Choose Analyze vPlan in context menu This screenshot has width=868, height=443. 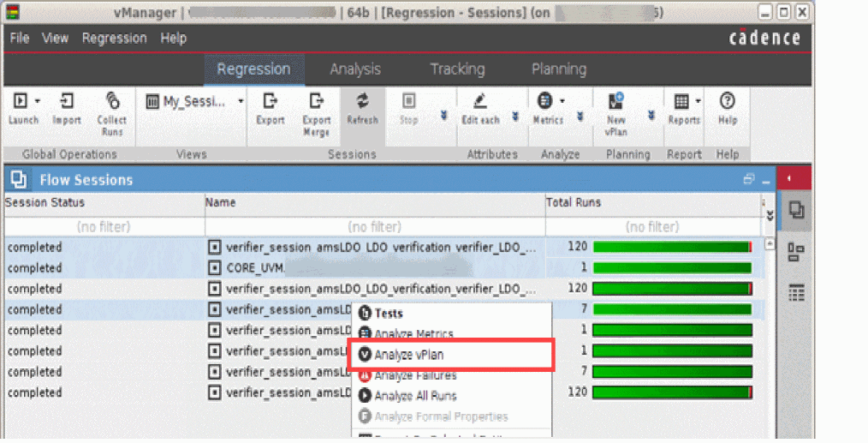(452, 355)
